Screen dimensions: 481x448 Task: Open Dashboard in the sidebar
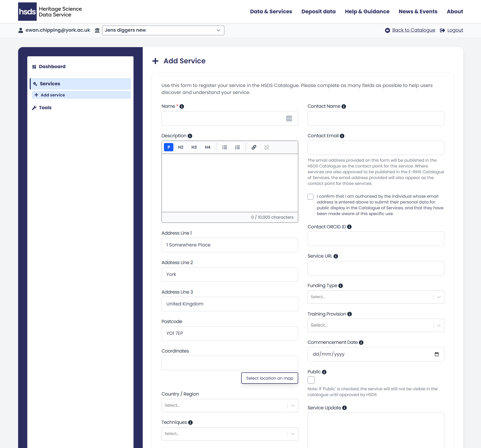click(x=52, y=67)
